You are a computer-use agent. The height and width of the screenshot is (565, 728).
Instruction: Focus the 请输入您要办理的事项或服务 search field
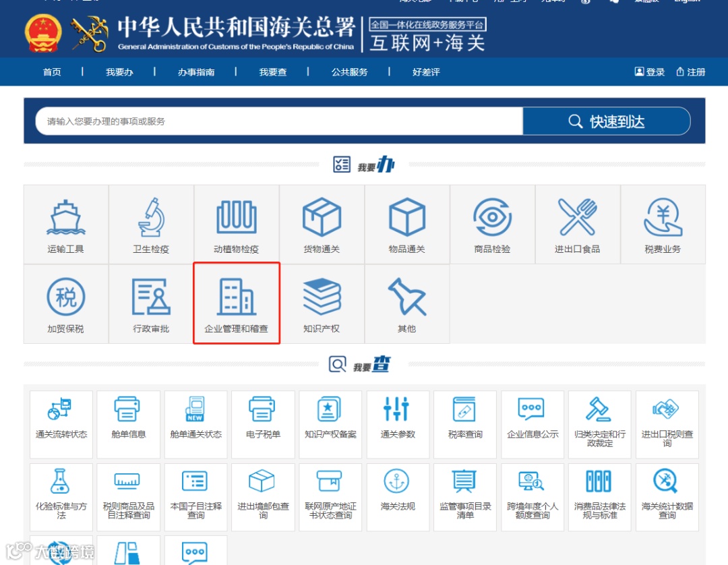[279, 121]
